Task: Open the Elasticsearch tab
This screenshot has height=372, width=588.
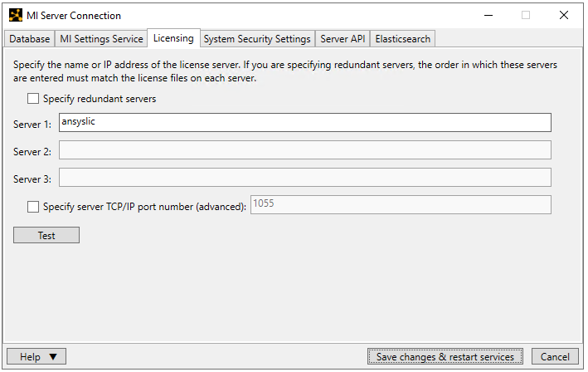Action: point(402,39)
